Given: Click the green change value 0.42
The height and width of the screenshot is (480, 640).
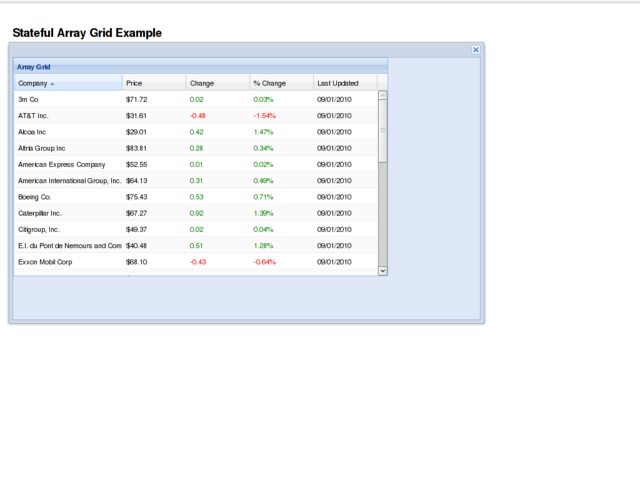Looking at the screenshot, I should coord(196,132).
